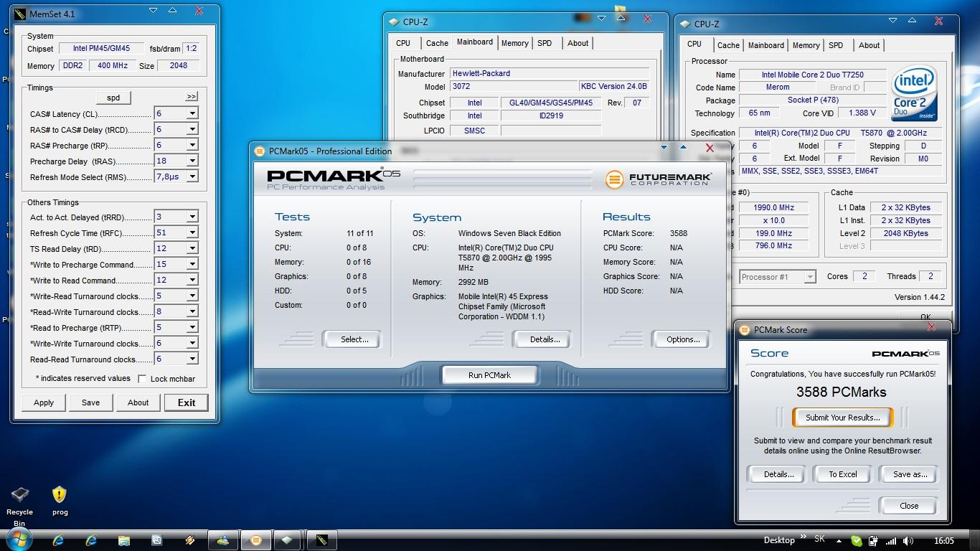Open the RAS# Precharge (tRP) dropdown

pyautogui.click(x=192, y=145)
